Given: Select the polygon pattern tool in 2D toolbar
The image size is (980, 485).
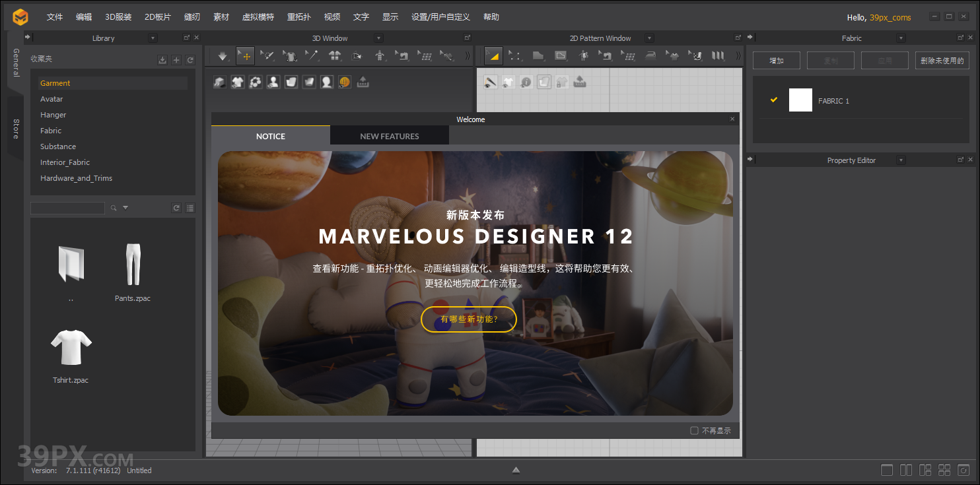Looking at the screenshot, I should click(538, 56).
